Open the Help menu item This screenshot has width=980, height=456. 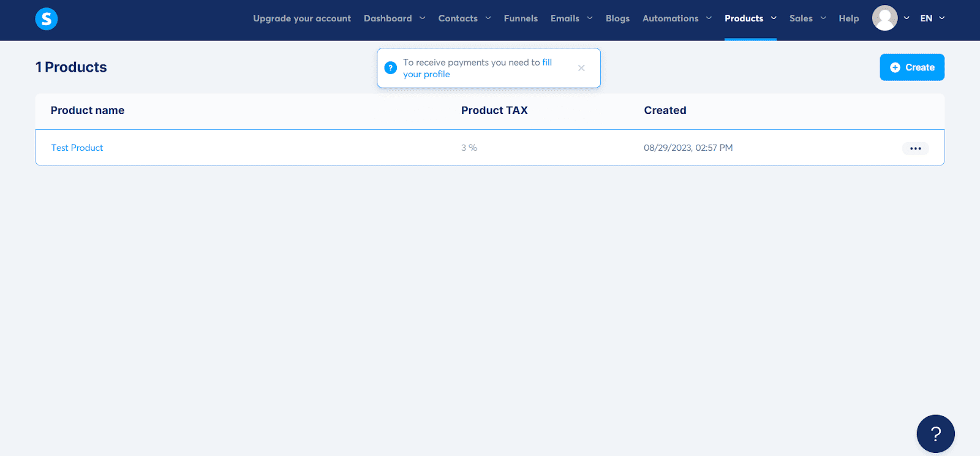pyautogui.click(x=848, y=18)
